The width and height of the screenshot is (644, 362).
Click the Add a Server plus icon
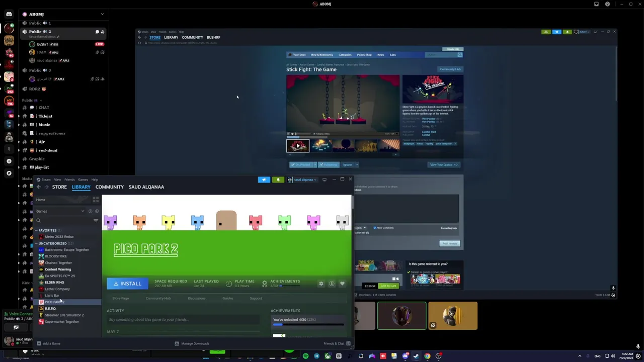point(9,161)
